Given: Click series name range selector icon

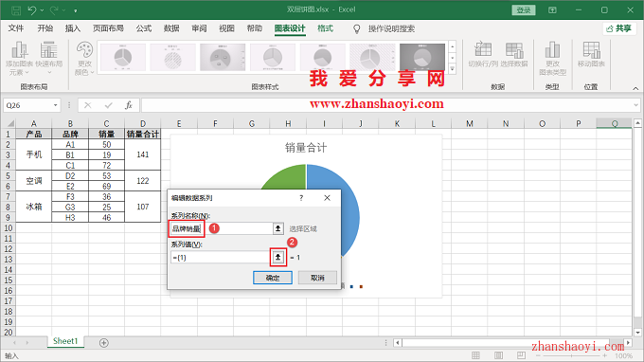Looking at the screenshot, I should (x=278, y=229).
